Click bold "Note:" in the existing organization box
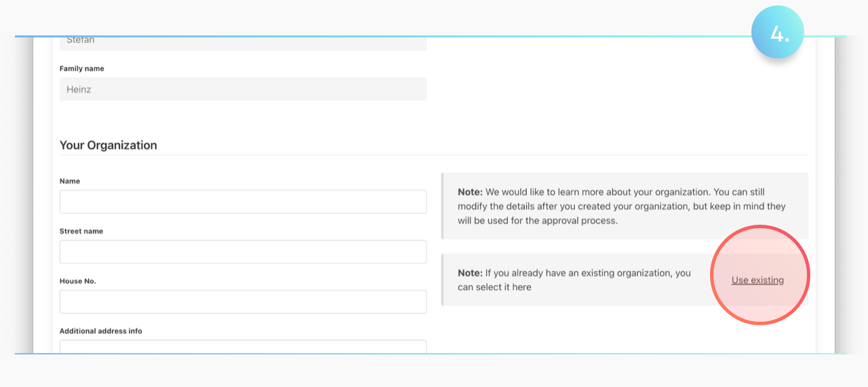The width and height of the screenshot is (868, 387). pyautogui.click(x=470, y=273)
